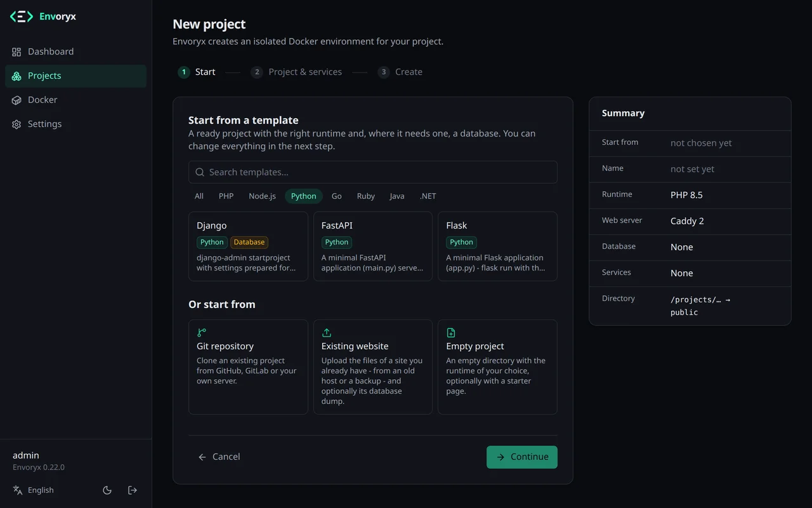Show All templates filter
This screenshot has height=508, width=812.
[199, 196]
